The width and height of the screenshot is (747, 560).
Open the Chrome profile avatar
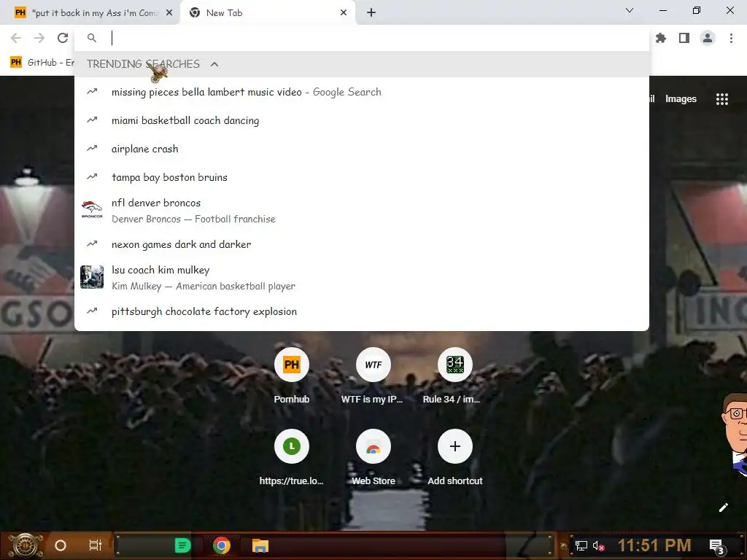(708, 38)
